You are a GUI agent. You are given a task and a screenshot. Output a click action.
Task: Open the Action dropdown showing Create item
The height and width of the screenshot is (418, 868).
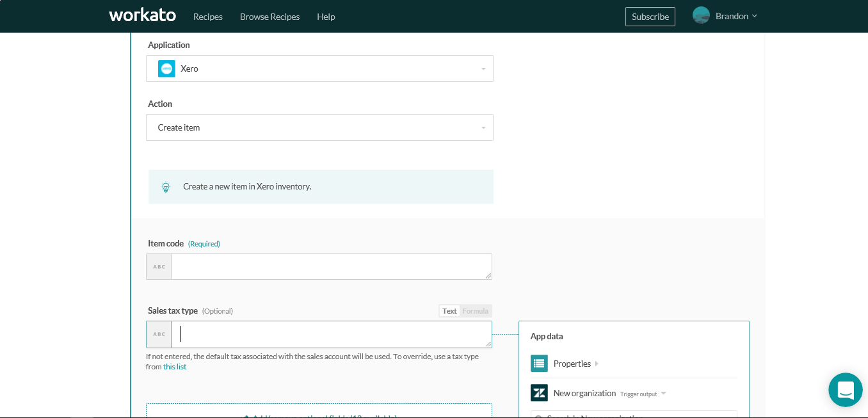click(319, 127)
